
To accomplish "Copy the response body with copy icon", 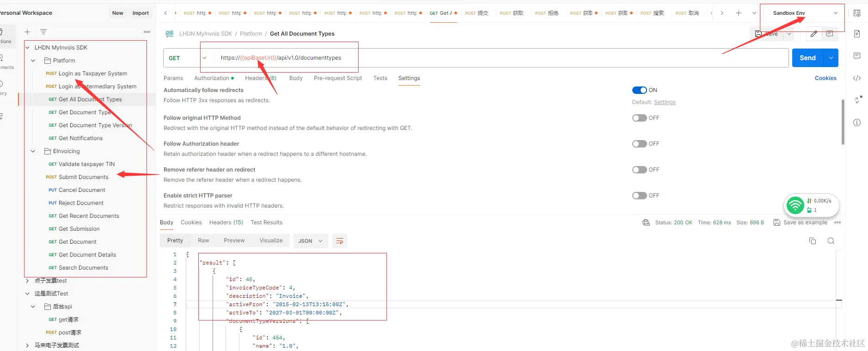I will [813, 241].
